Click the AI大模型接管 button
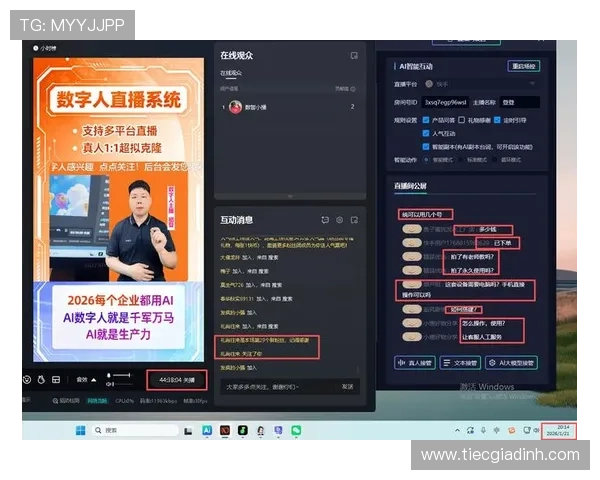This screenshot has height=480, width=600. [511, 362]
